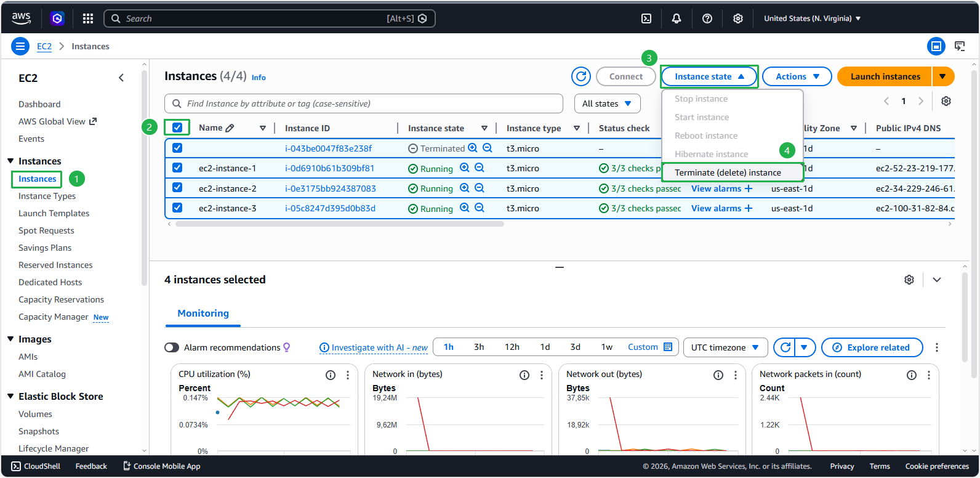Open the Network out chart kebab menu

(x=736, y=375)
